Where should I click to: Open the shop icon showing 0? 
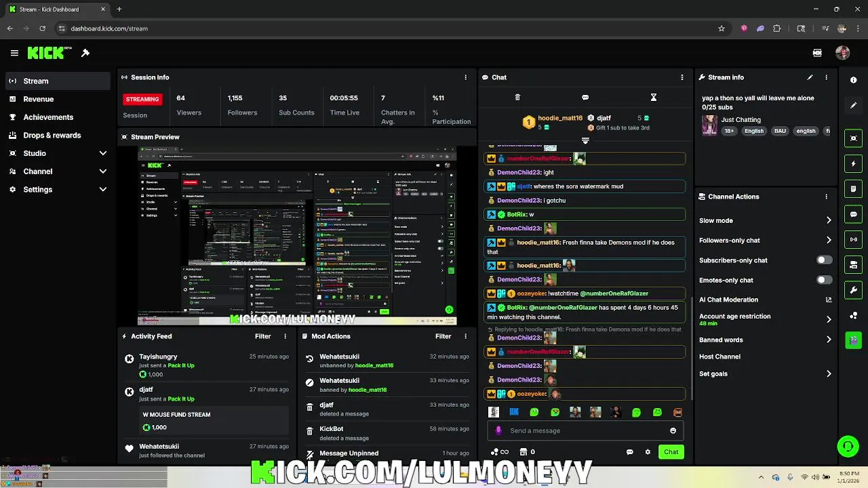[x=527, y=452]
